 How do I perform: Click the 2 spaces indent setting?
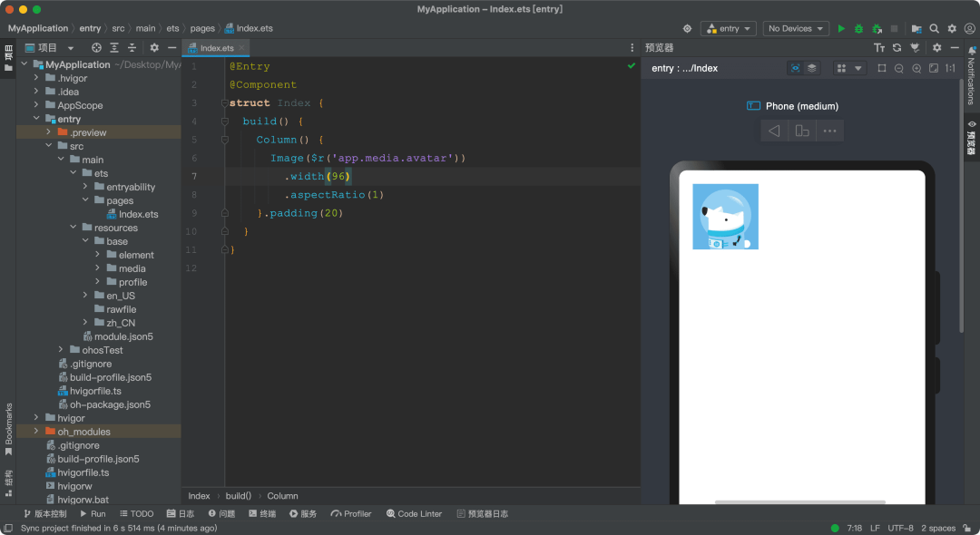click(x=938, y=528)
